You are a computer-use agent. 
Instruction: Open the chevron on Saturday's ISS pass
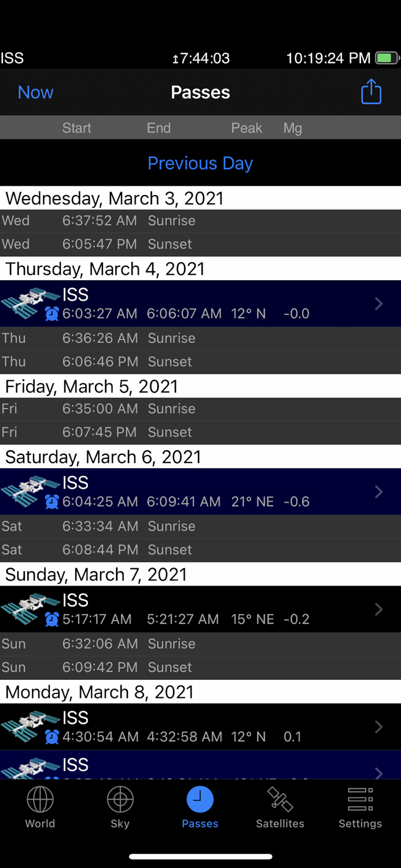(x=378, y=491)
